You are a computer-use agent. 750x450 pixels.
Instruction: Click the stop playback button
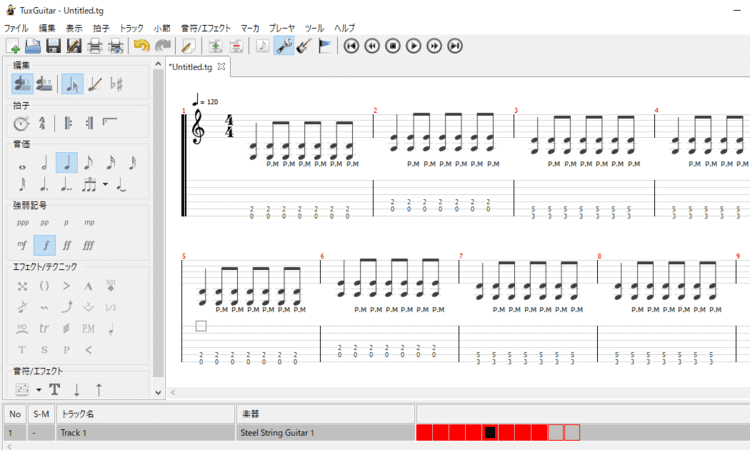click(x=392, y=46)
